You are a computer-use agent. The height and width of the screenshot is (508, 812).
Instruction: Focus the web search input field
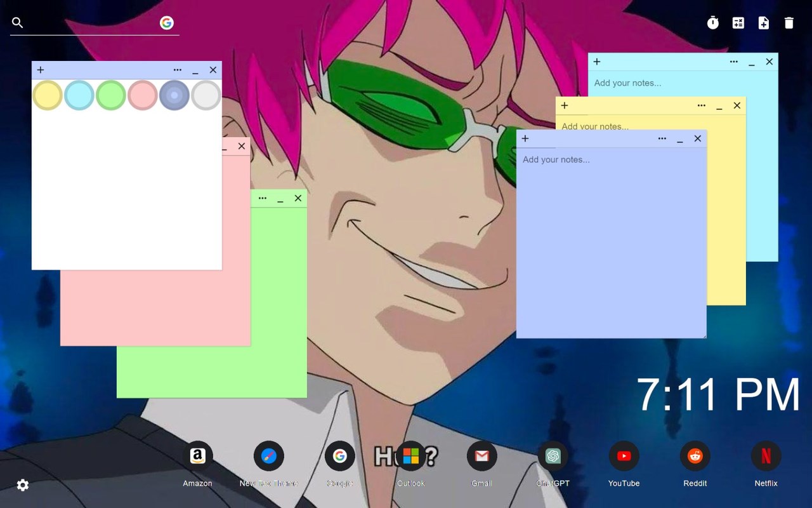92,23
